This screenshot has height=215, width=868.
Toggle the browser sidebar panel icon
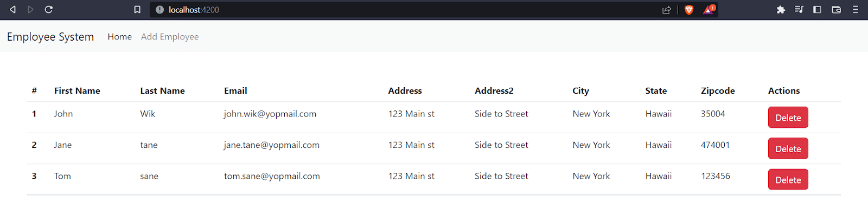click(817, 9)
